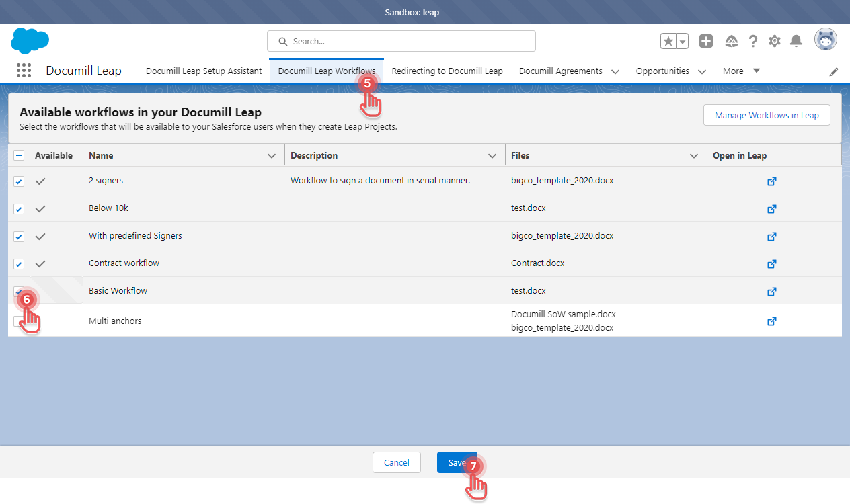Switch to Documill Leap Setup Assistant tab

pyautogui.click(x=204, y=70)
